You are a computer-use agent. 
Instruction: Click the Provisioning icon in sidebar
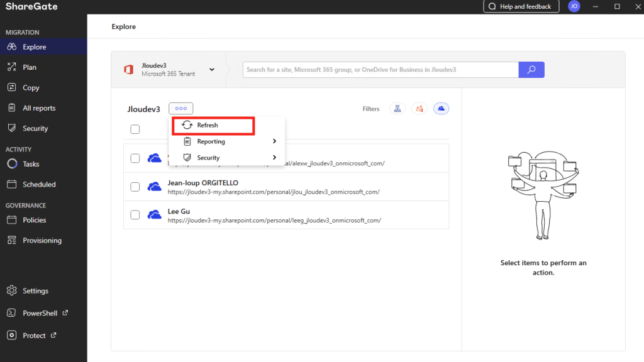pyautogui.click(x=12, y=240)
